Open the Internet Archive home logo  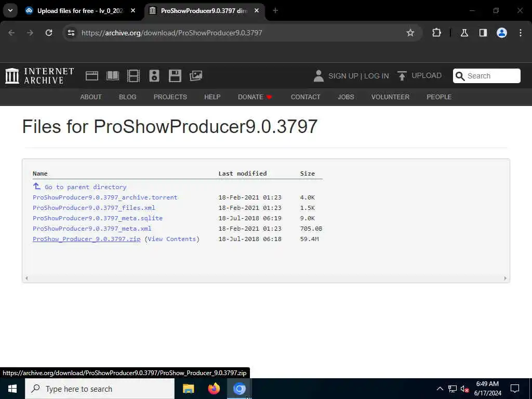tap(39, 76)
